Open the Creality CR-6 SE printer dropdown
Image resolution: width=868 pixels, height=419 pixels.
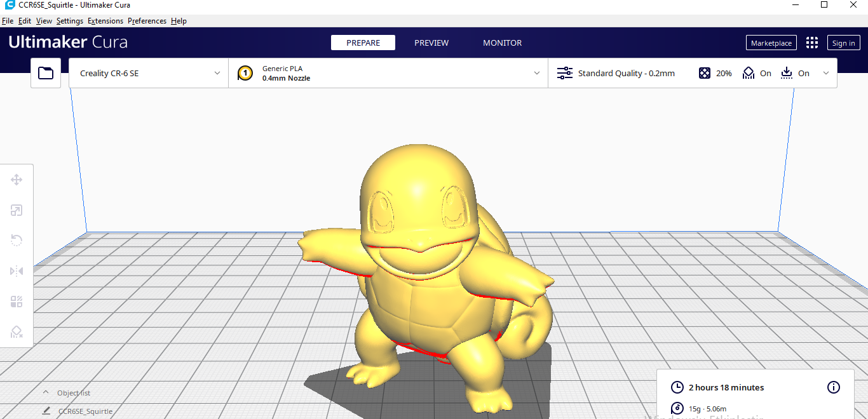point(147,73)
